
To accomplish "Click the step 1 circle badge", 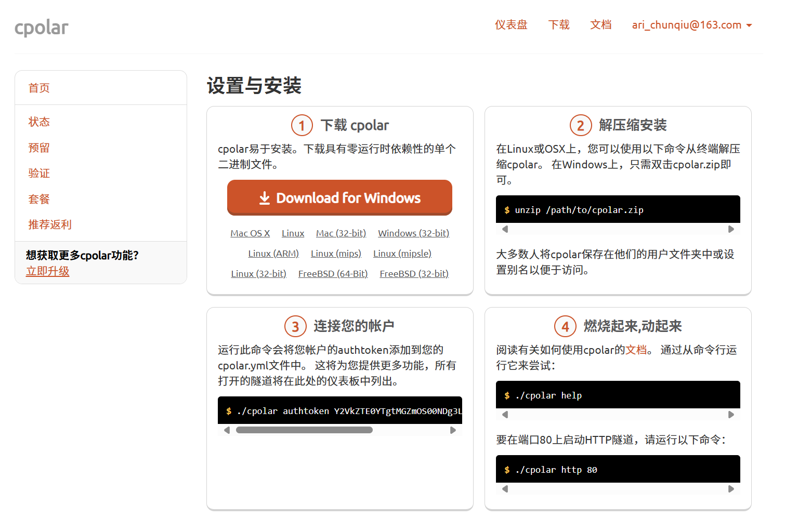I will click(302, 125).
